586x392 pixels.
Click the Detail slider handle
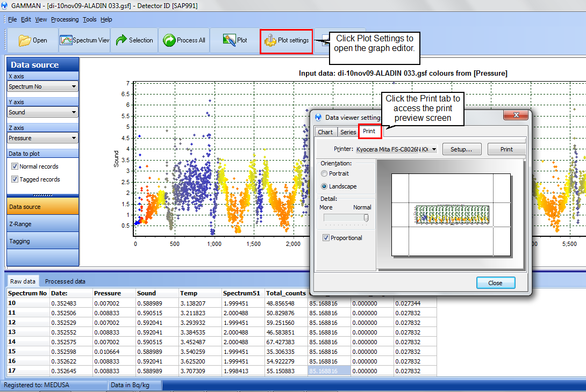(366, 217)
